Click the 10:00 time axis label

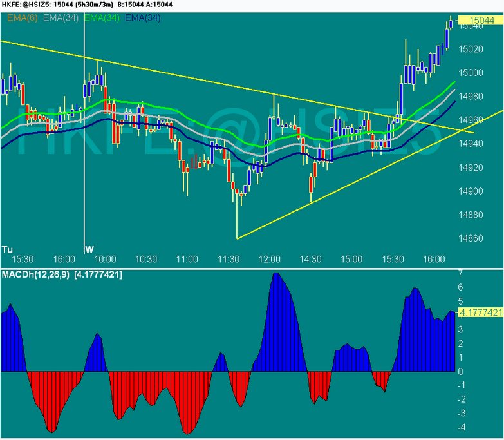105,259
